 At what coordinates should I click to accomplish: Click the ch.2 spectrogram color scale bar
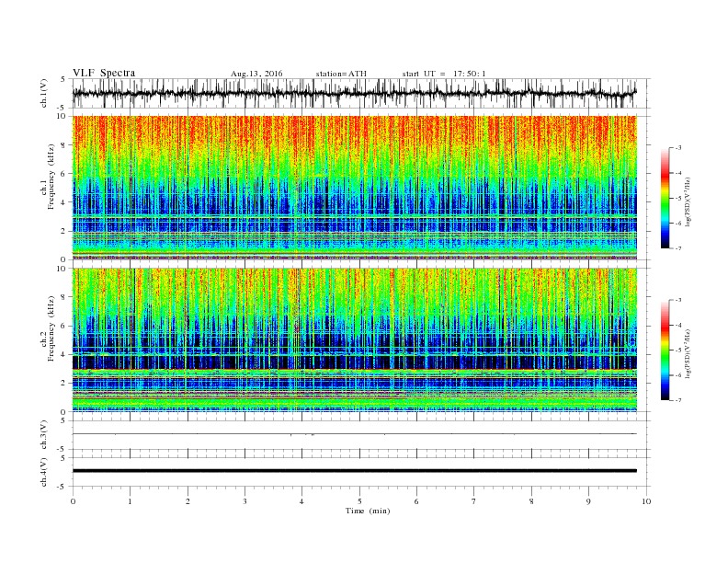click(665, 350)
